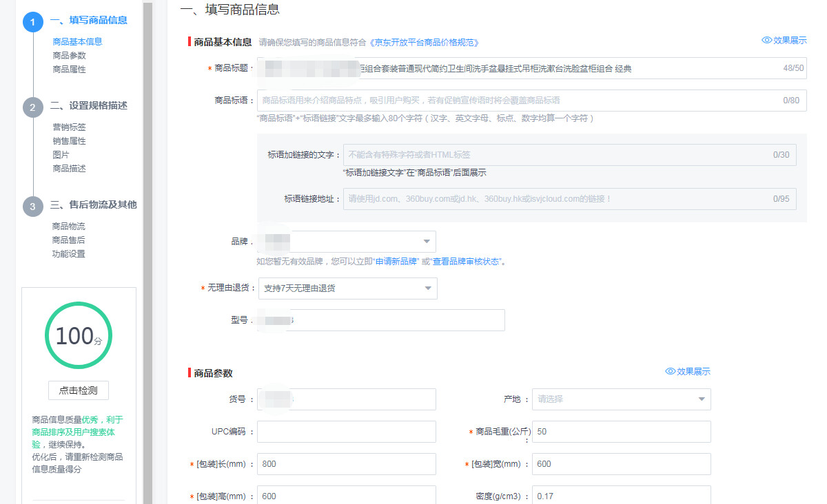Click step circle 3 for 售后物流及其他
Screen dimensions: 827x504
(x=32, y=206)
